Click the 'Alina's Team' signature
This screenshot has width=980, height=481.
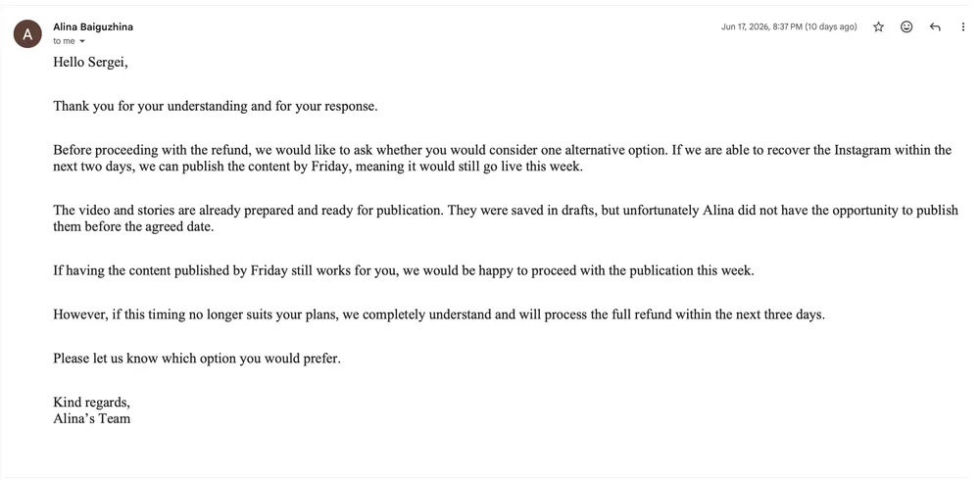pos(92,418)
